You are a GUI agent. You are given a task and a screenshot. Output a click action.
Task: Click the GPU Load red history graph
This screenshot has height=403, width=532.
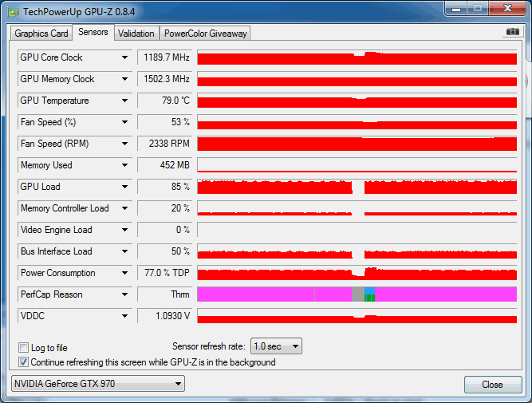coord(271,188)
